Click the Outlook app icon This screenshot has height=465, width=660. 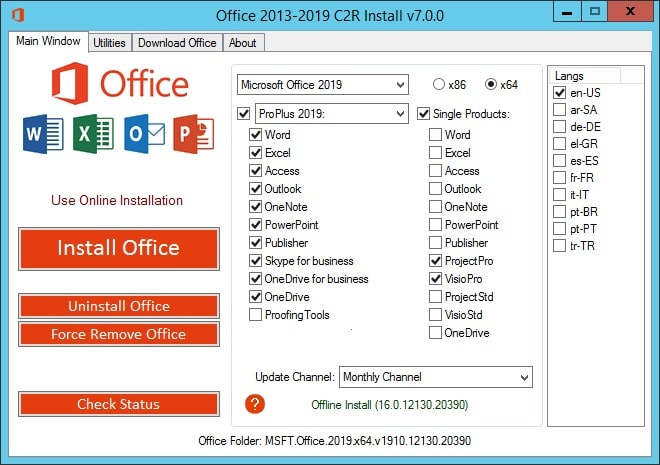(x=142, y=134)
